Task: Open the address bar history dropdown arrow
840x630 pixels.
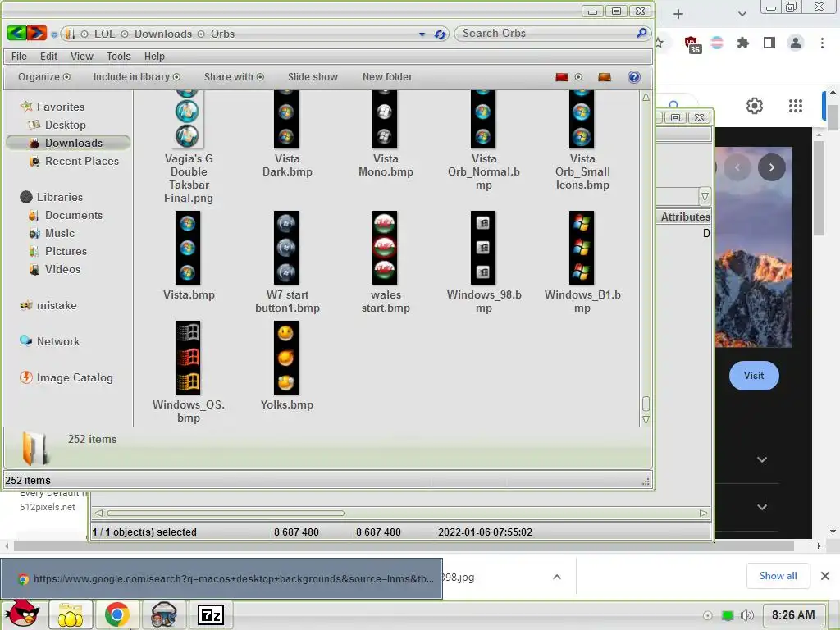Action: click(x=422, y=34)
